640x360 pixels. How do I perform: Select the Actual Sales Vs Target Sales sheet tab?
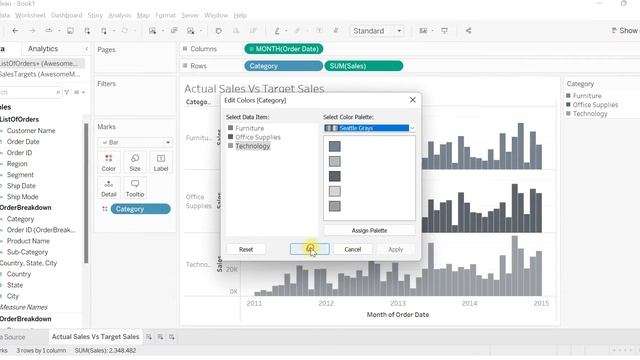click(x=96, y=337)
